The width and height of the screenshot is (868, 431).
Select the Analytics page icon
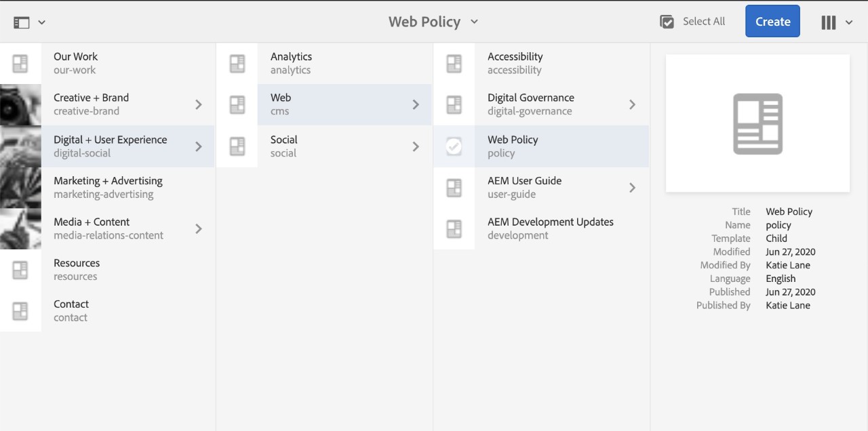237,64
